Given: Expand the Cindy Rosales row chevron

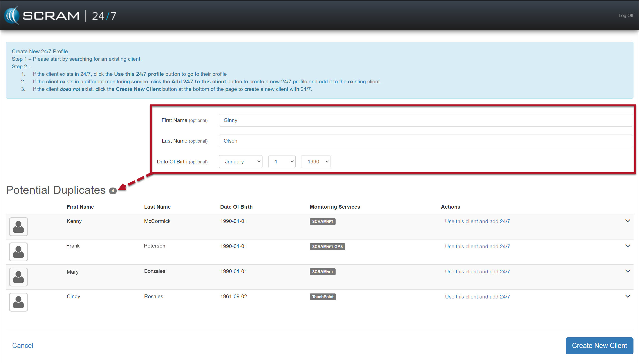Looking at the screenshot, I should 627,296.
